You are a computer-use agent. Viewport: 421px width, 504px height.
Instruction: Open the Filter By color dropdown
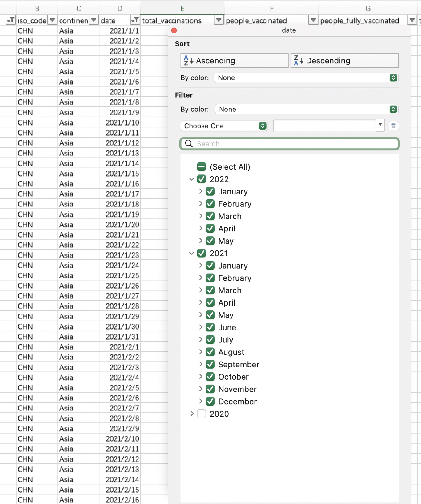pos(306,109)
